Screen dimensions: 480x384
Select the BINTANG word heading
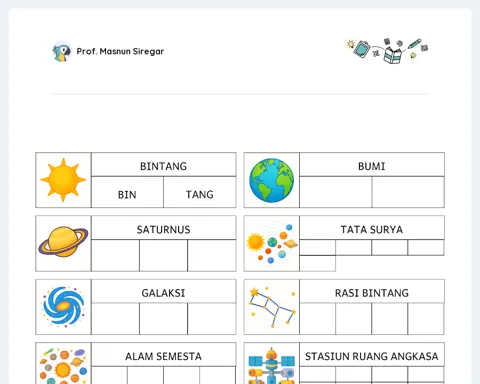tap(163, 166)
